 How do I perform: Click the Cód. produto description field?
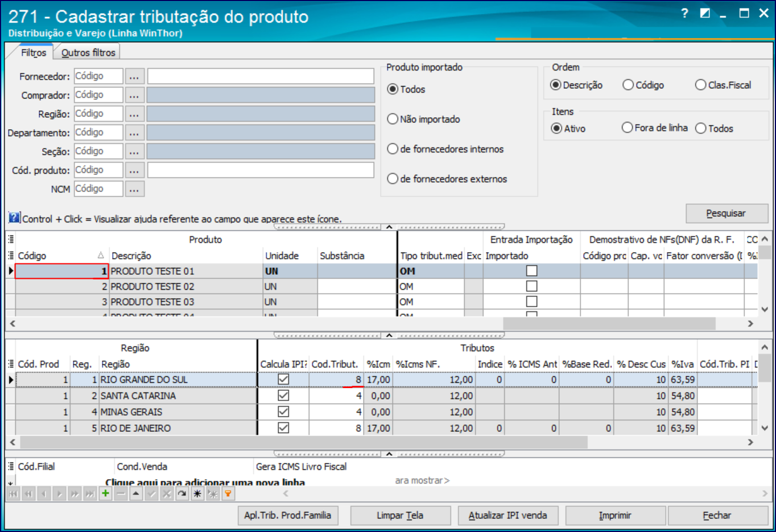pos(261,170)
